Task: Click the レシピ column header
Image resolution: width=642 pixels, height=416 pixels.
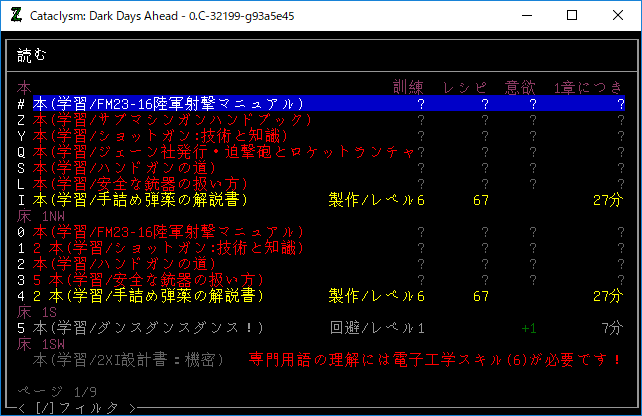Action: click(x=466, y=88)
